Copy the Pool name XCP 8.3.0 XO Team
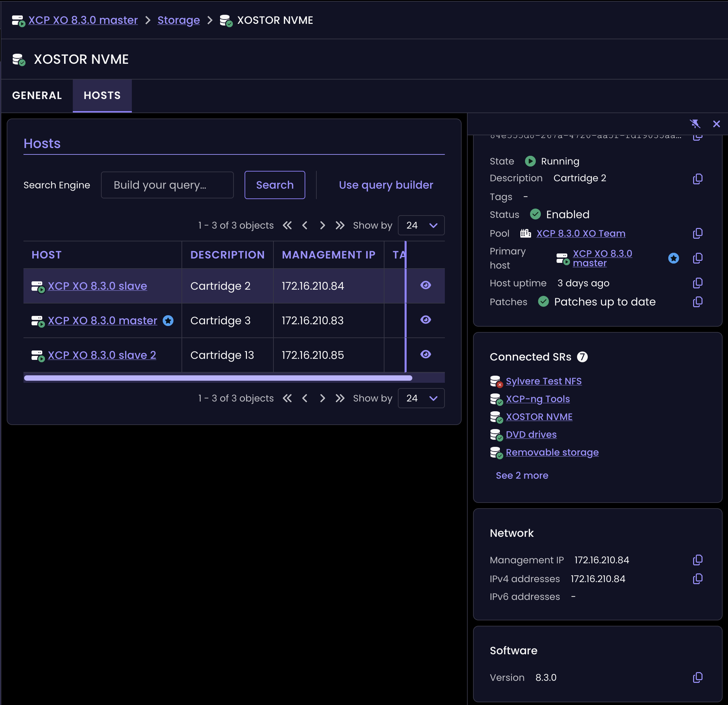 point(697,233)
